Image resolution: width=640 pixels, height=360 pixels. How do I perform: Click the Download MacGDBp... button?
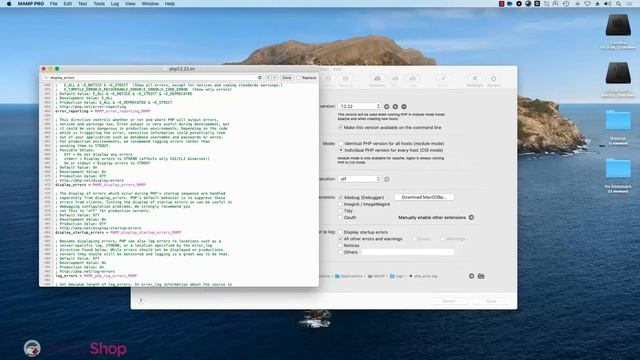(x=424, y=197)
